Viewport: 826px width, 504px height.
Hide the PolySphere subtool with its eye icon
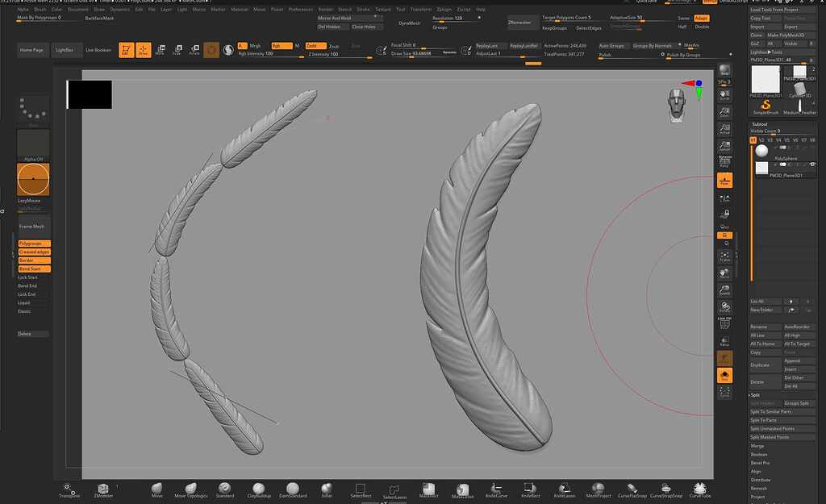pyautogui.click(x=782, y=147)
